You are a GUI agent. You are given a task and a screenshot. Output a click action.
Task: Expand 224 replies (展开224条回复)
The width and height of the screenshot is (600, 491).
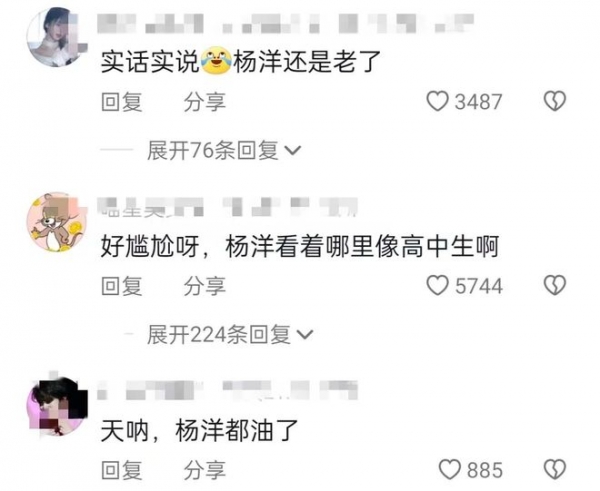point(230,334)
